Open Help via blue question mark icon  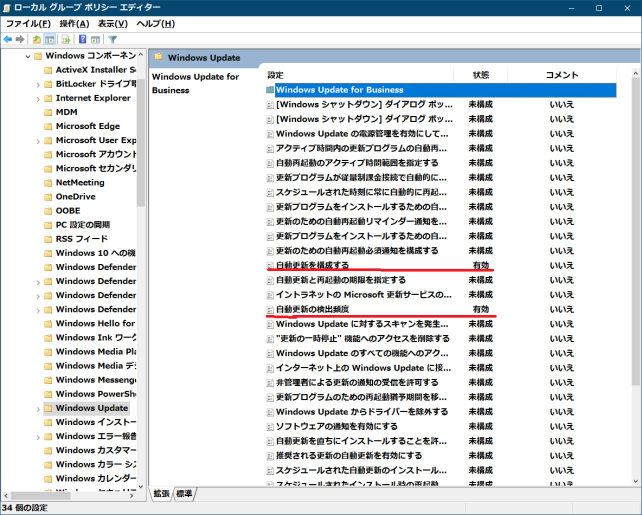83,39
